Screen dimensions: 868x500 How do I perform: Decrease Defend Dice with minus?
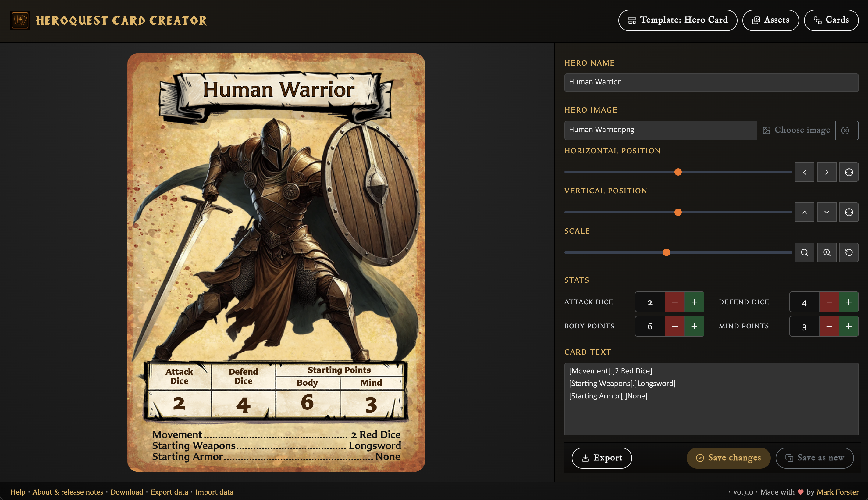tap(829, 302)
